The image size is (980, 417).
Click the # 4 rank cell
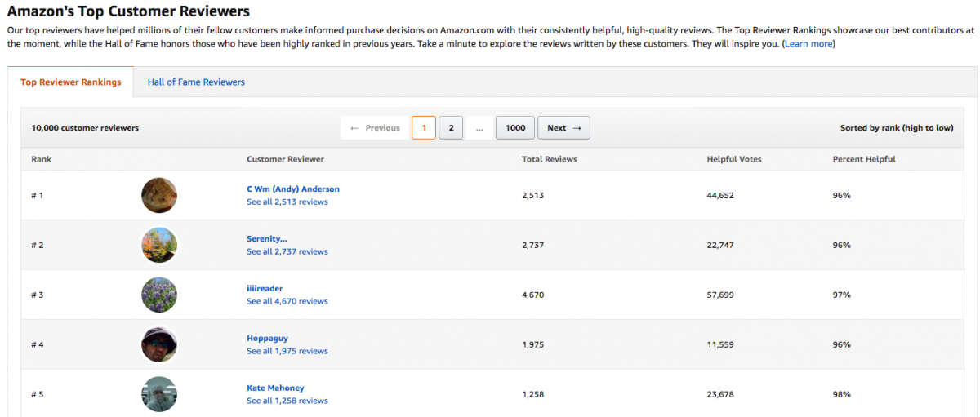click(x=38, y=345)
